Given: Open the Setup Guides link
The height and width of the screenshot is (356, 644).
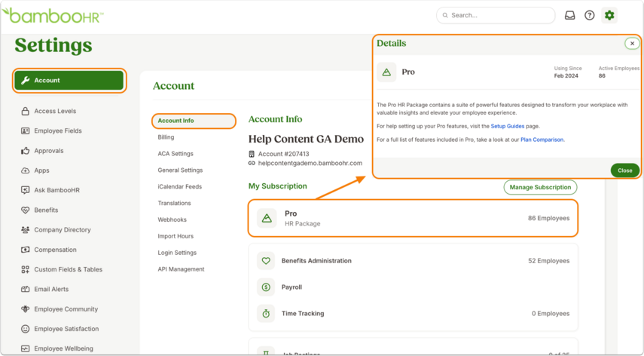Looking at the screenshot, I should pyautogui.click(x=507, y=127).
